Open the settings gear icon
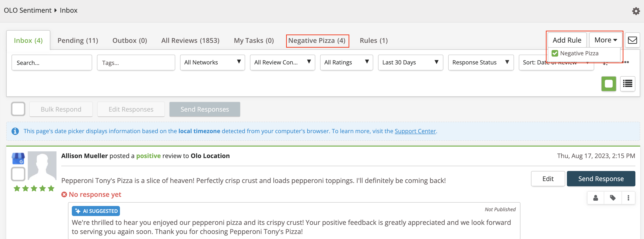Screen dimensions: 644x239 point(636,11)
